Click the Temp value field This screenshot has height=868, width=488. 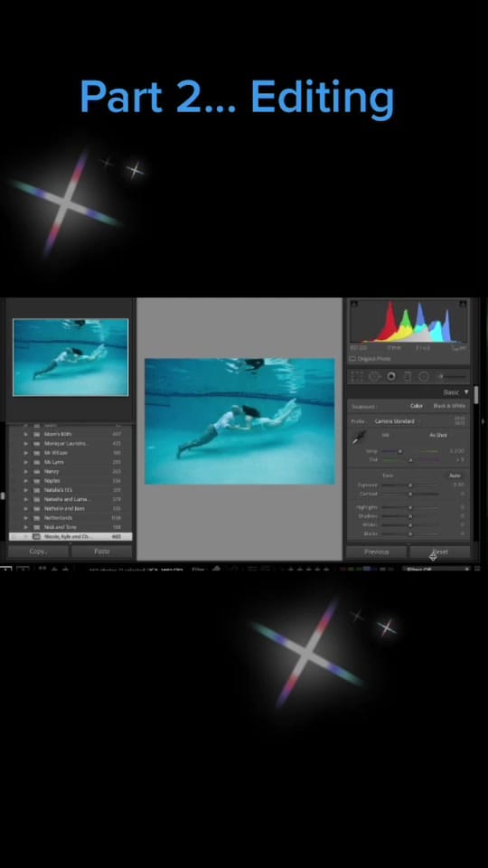point(456,451)
